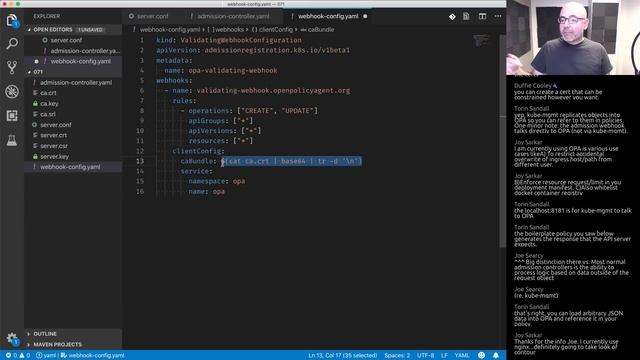Click the 1 UNSAVED badge in Open Editors
The width and height of the screenshot is (640, 360).
(x=90, y=30)
